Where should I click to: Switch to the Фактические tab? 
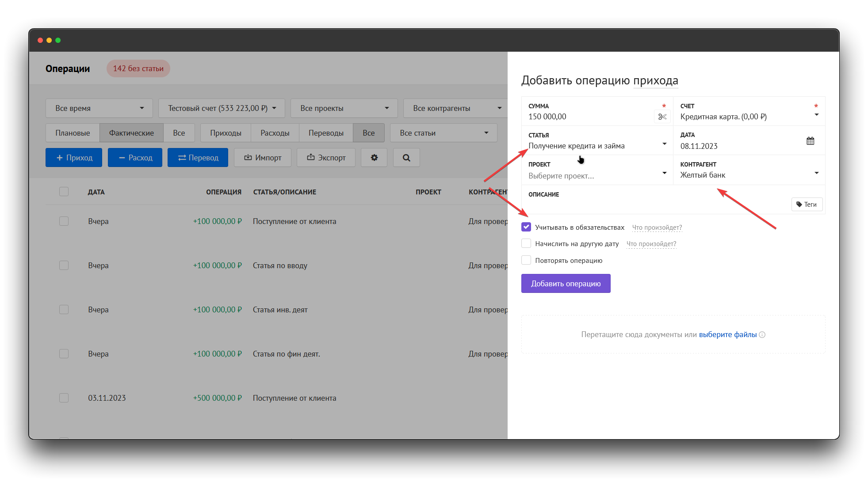(132, 133)
